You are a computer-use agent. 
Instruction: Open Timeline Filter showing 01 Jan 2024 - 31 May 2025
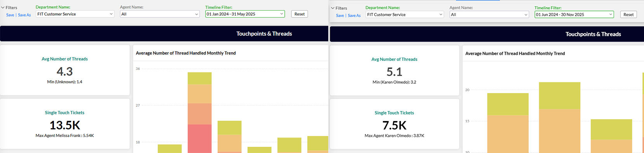tap(245, 14)
